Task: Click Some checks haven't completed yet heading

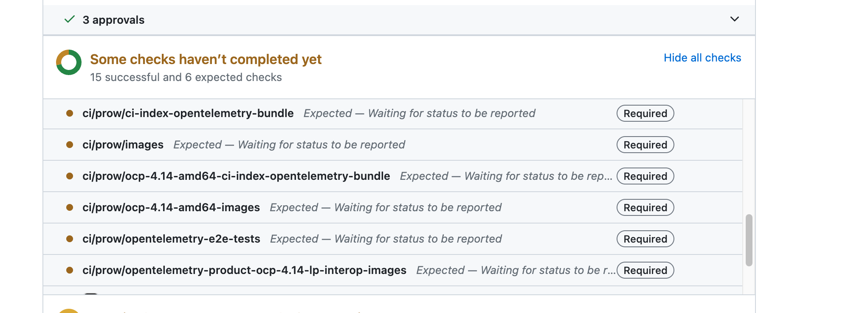Action: point(206,59)
